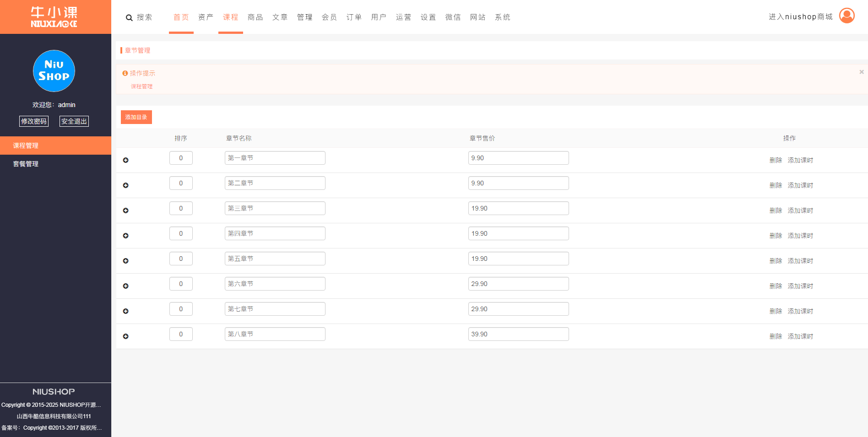Open the 课程 top navigation tab
The width and height of the screenshot is (868, 437).
coord(230,17)
